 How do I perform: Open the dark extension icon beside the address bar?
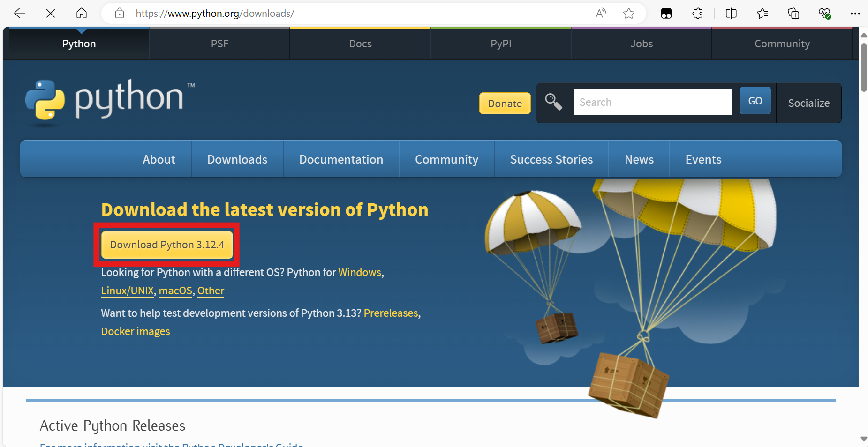666,14
